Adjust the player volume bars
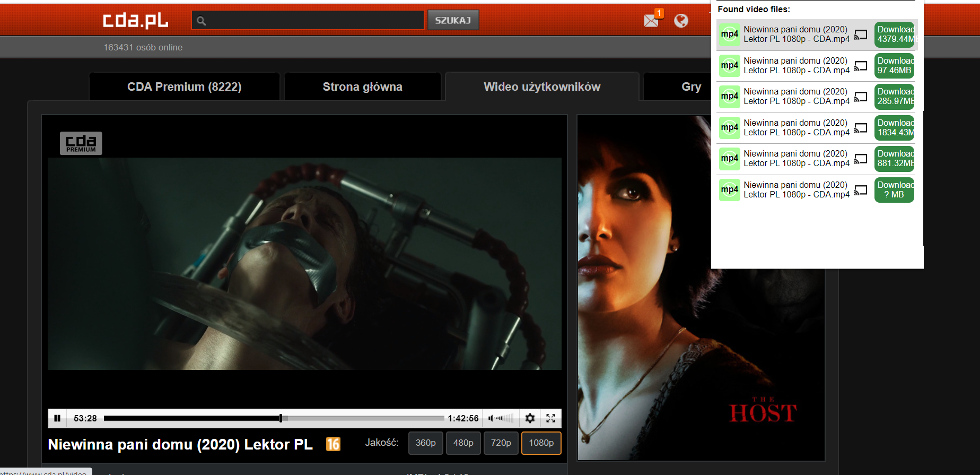Screen dimensions: 980x475 [504, 418]
